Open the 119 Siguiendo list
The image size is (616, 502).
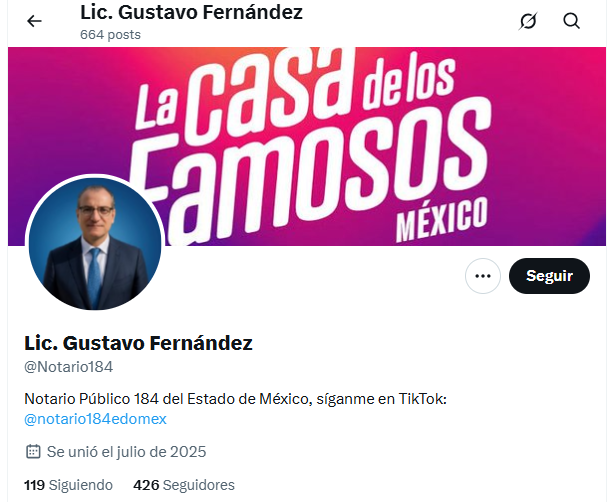pyautogui.click(x=68, y=485)
